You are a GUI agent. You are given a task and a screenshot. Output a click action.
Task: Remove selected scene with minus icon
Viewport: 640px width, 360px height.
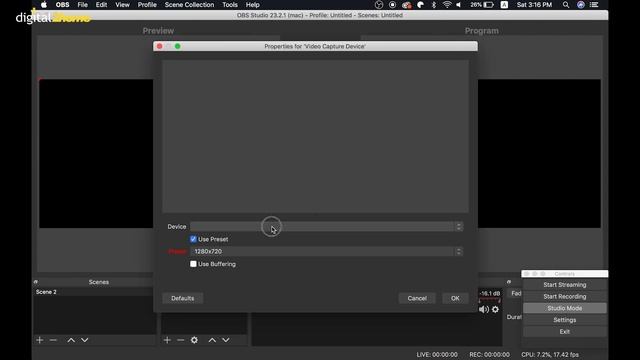[53, 340]
